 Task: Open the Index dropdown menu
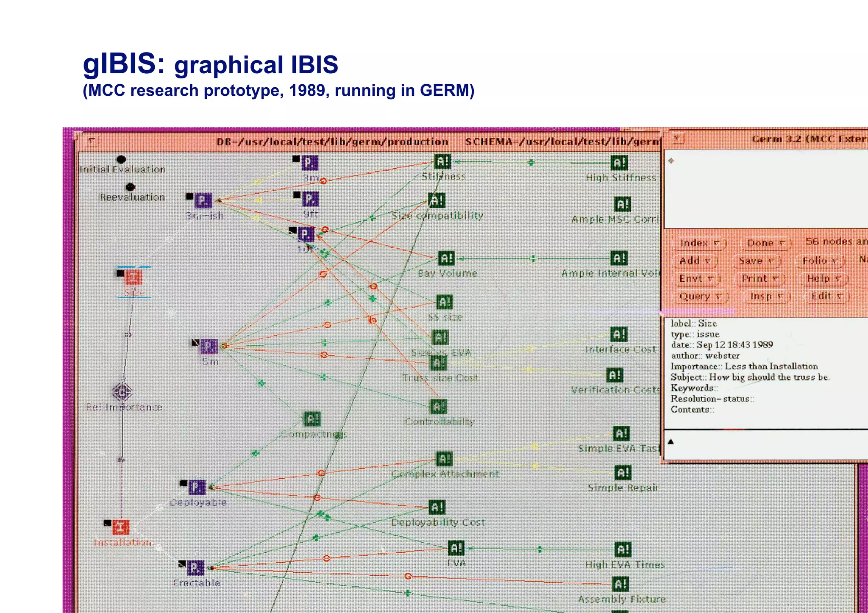tap(700, 243)
